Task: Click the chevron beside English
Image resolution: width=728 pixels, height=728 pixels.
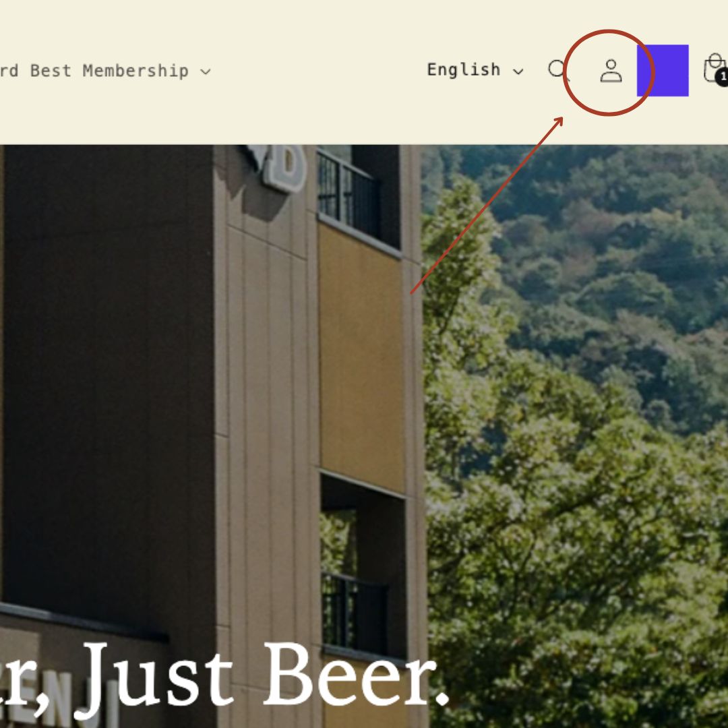Action: [518, 71]
